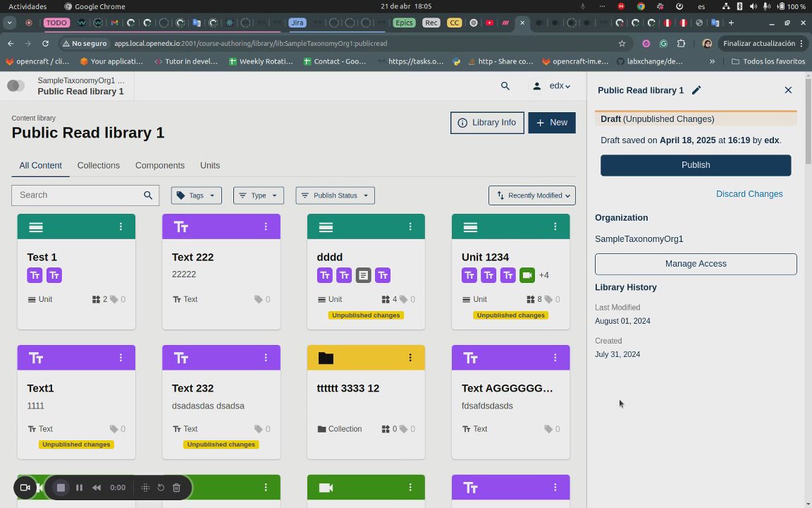812x508 pixels.
Task: Open the Text 232 card
Action: click(221, 401)
